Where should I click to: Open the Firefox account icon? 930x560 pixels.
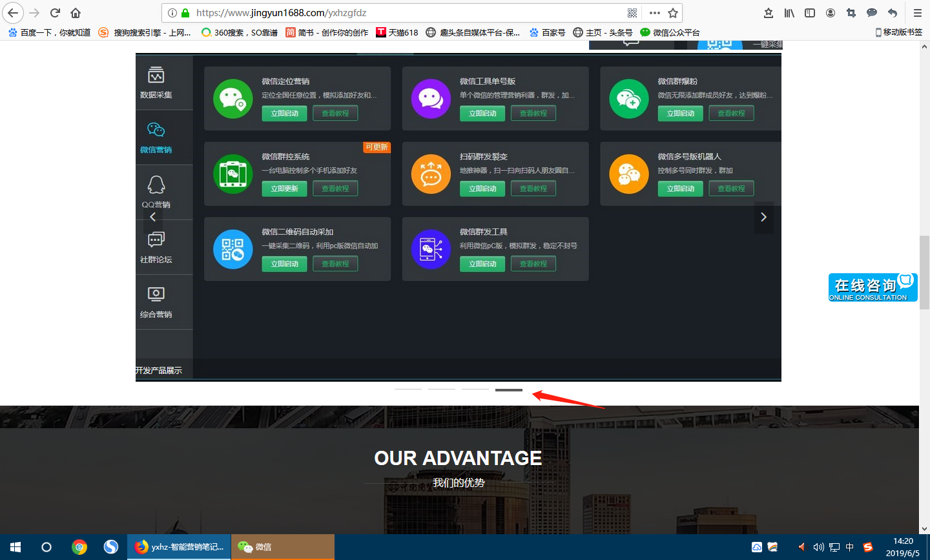pyautogui.click(x=831, y=13)
